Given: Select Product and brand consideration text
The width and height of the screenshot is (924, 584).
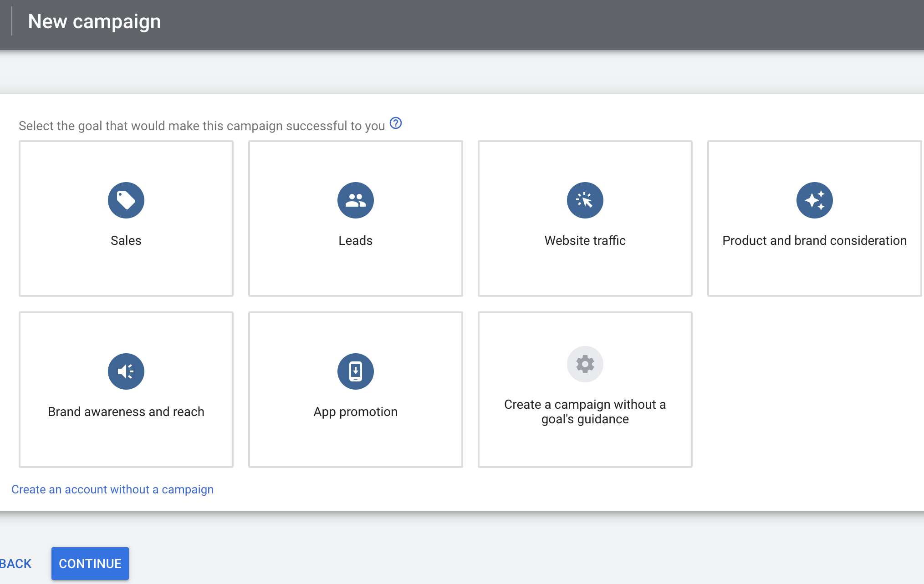Looking at the screenshot, I should tap(815, 240).
